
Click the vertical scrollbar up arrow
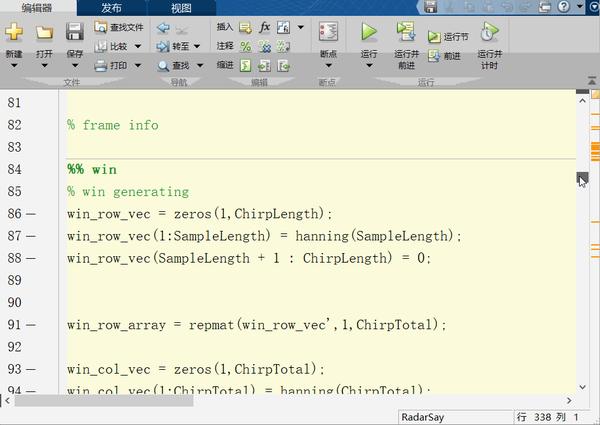(x=582, y=101)
